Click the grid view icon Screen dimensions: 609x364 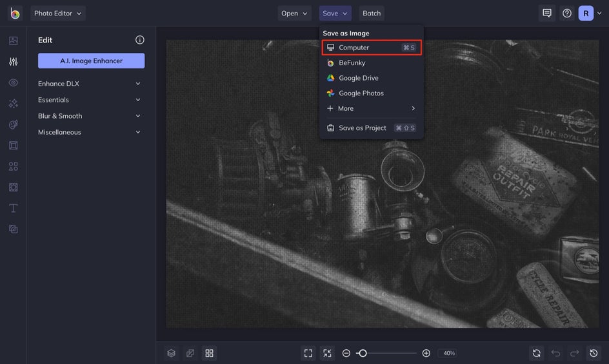(x=209, y=353)
